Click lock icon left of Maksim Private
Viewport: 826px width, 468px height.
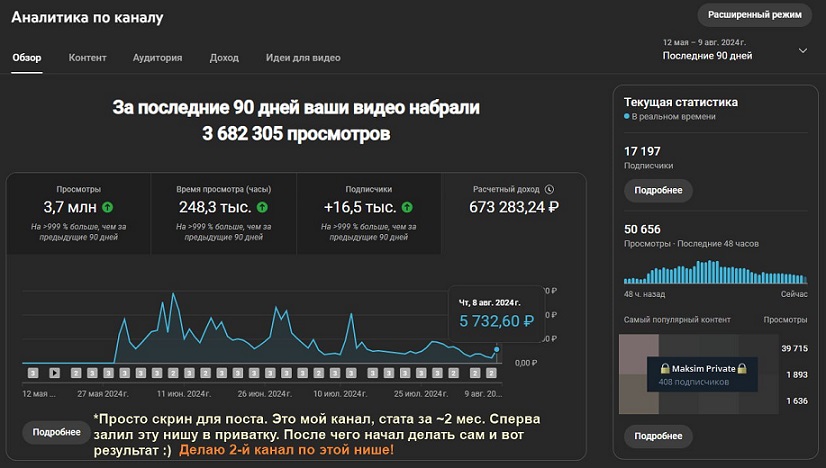click(x=651, y=369)
